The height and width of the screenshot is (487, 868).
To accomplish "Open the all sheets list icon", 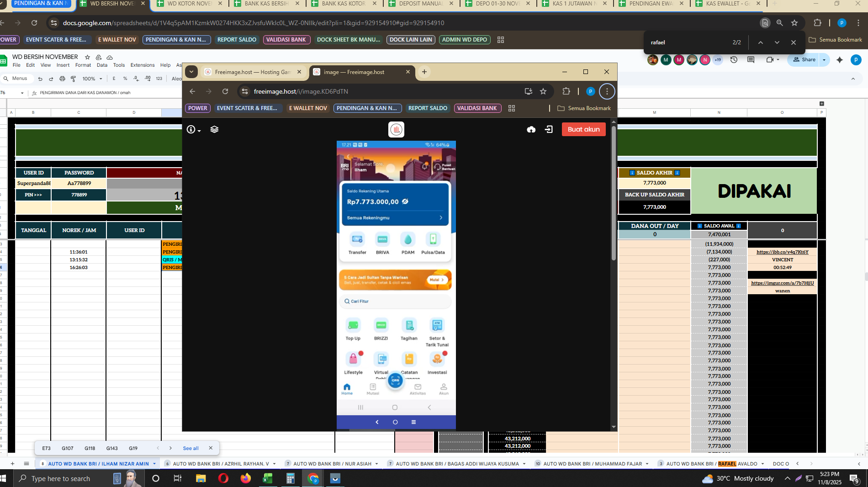I will tap(26, 464).
